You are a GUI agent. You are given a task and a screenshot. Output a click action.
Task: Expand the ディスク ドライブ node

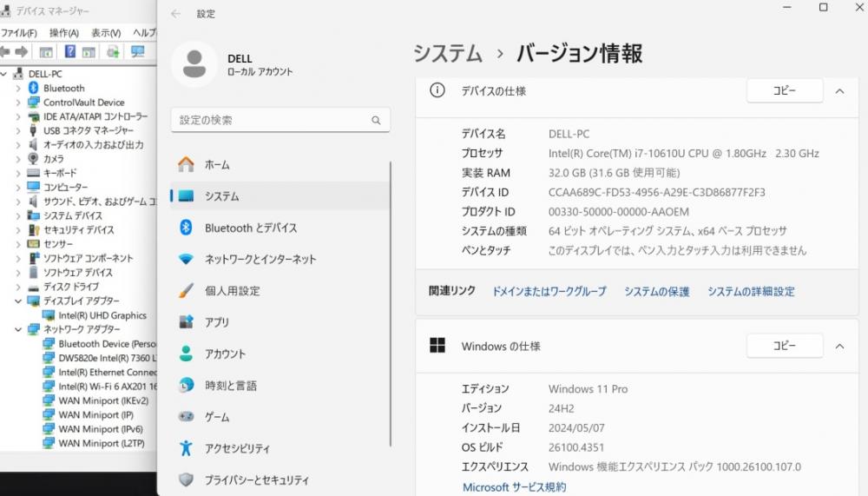pyautogui.click(x=18, y=287)
